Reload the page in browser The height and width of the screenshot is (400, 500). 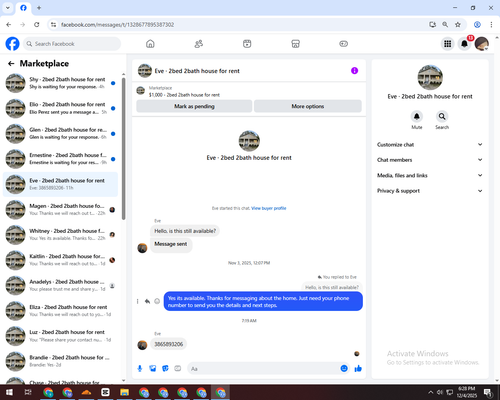click(x=37, y=25)
